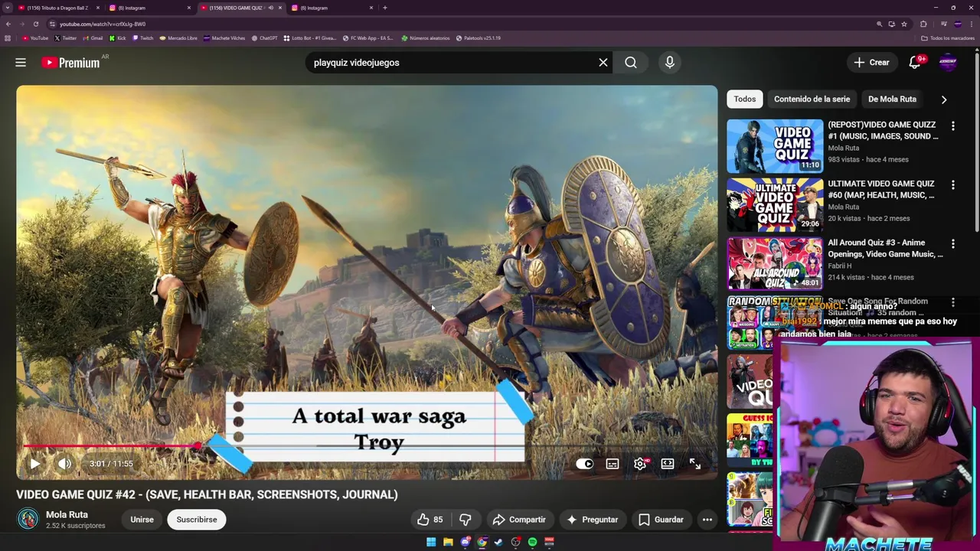The image size is (980, 551).
Task: Focus the playquiz videojuegos search field
Action: pyautogui.click(x=452, y=63)
